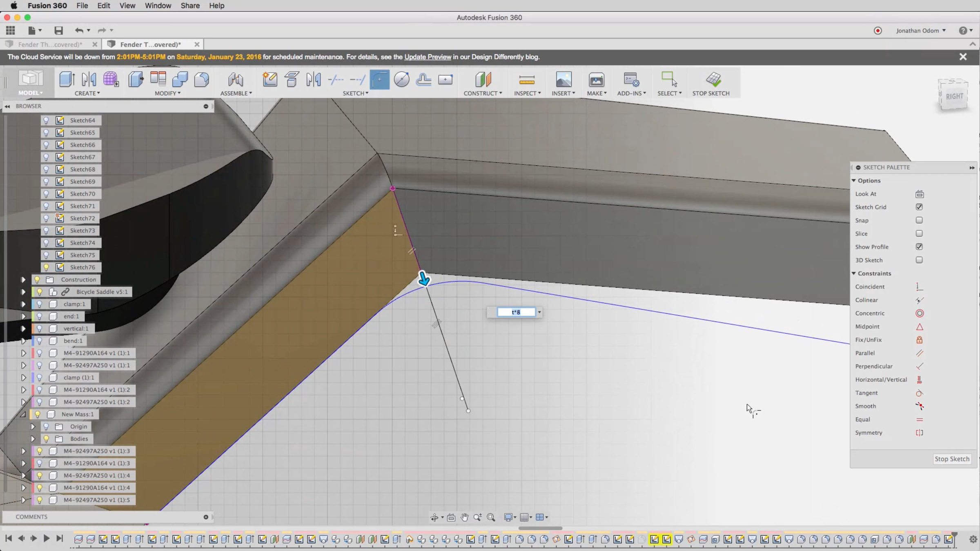This screenshot has height=551, width=980.
Task: Click the Inspect measure icon
Action: click(526, 79)
